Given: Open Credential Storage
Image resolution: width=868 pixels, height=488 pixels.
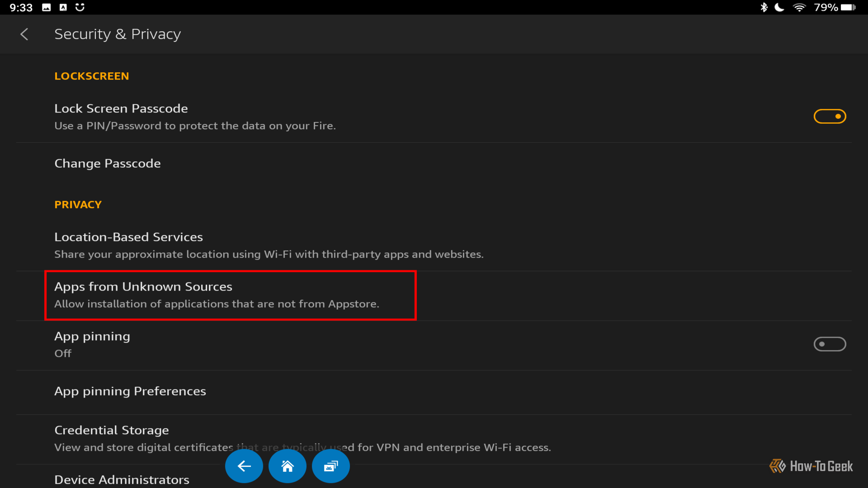Looking at the screenshot, I should pyautogui.click(x=434, y=439).
